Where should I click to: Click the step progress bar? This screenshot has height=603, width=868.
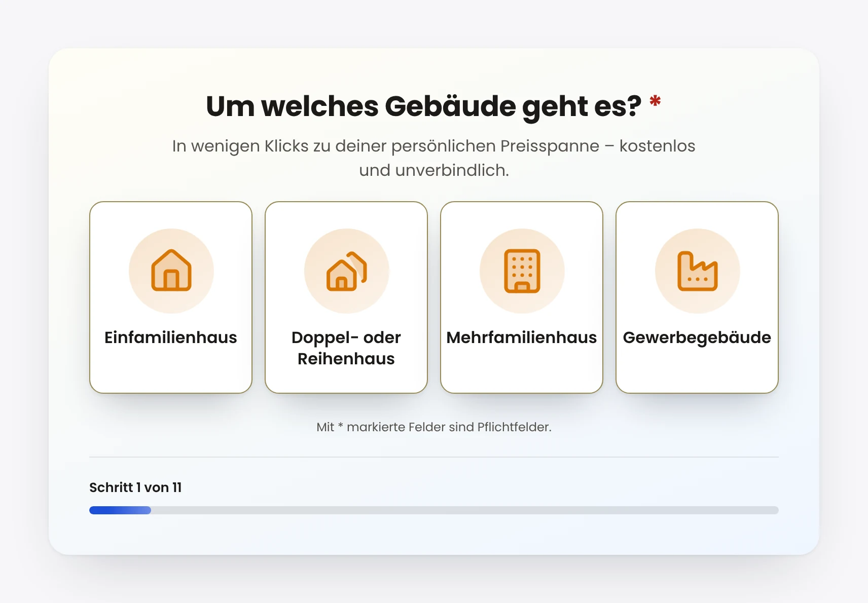434,510
